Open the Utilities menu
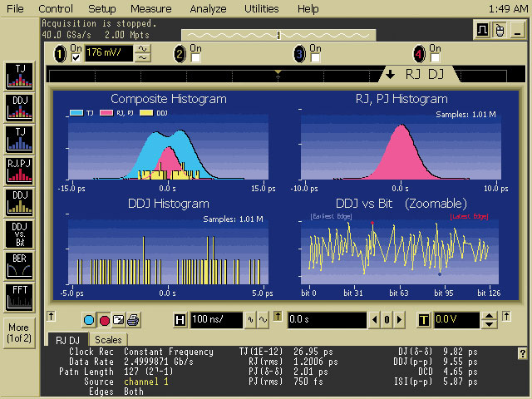 pyautogui.click(x=262, y=8)
